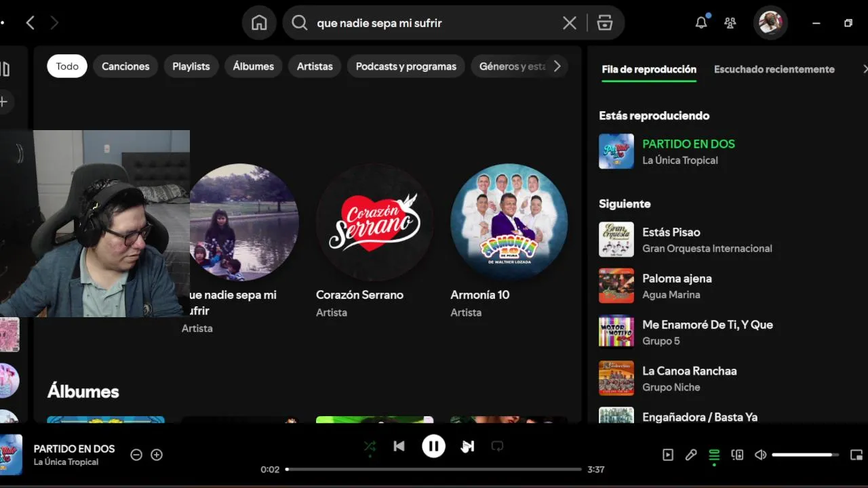
Task: Open Connect to a device icon
Action: tap(737, 455)
